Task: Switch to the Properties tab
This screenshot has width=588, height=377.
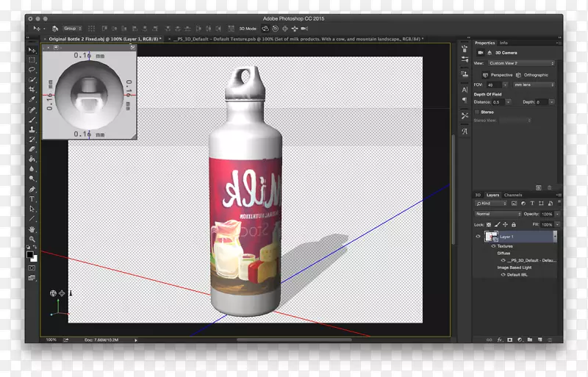Action: pos(484,43)
